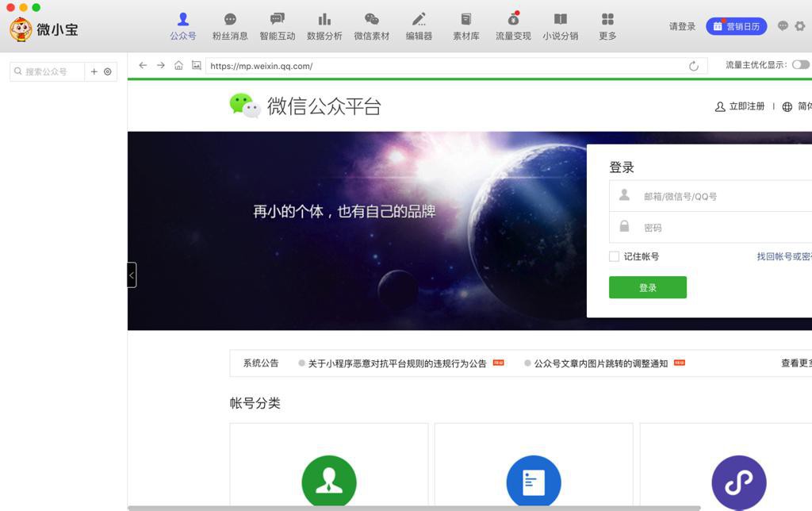Open 素材库 material library

(x=466, y=26)
